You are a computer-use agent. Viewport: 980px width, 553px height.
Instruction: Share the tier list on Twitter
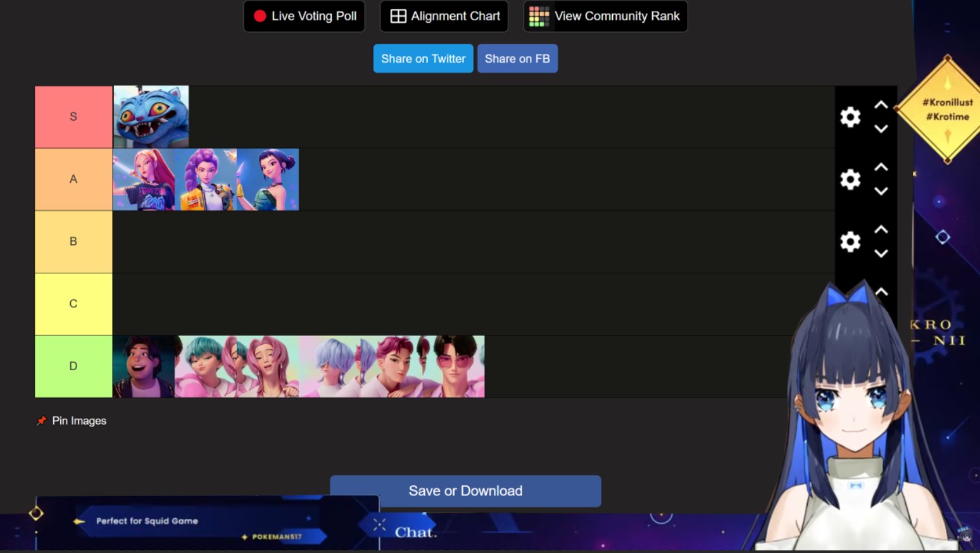click(423, 59)
